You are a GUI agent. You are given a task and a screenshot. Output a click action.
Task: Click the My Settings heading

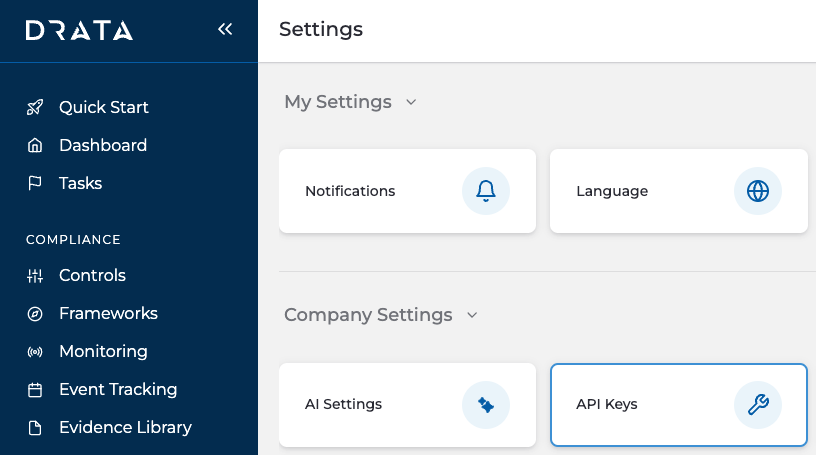coord(338,102)
